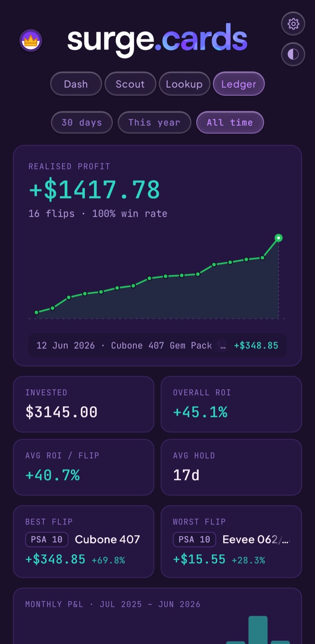The height and width of the screenshot is (644, 315).
Task: Click the +$15.55 Worst Flip amount
Action: coord(199,559)
